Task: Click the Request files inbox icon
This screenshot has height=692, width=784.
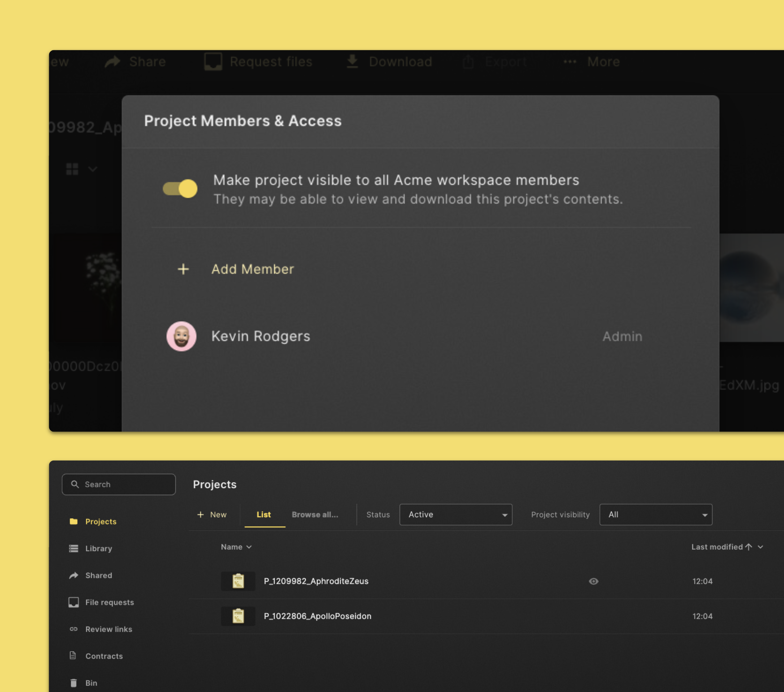Action: pos(213,62)
